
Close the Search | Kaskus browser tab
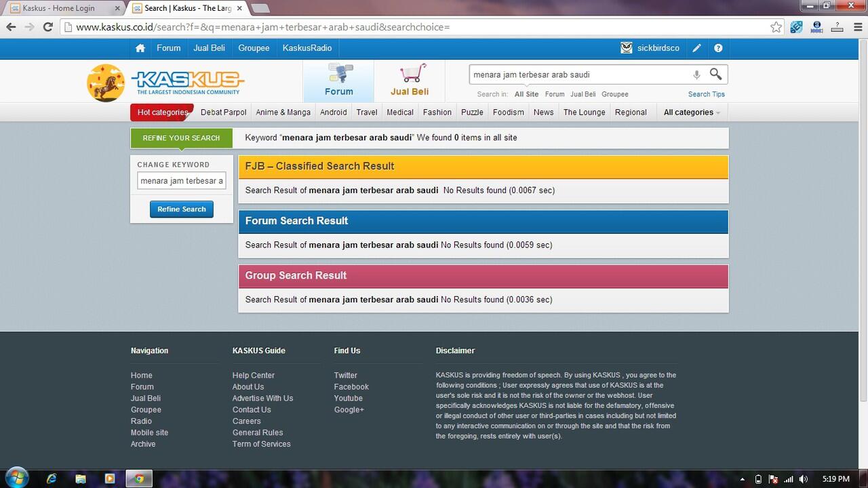pyautogui.click(x=239, y=8)
